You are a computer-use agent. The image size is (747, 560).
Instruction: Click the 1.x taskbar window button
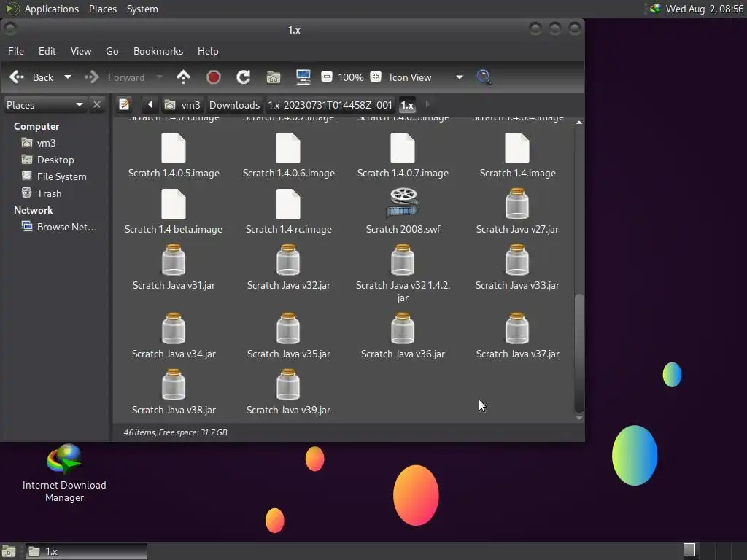coord(86,551)
